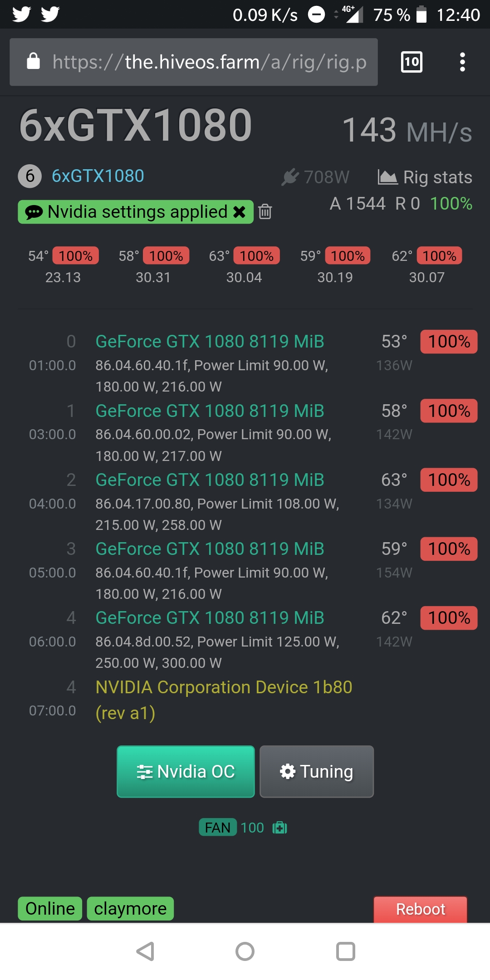Screen dimensions: 490x980
Task: Tap the Android recent apps square icon
Action: tap(345, 951)
